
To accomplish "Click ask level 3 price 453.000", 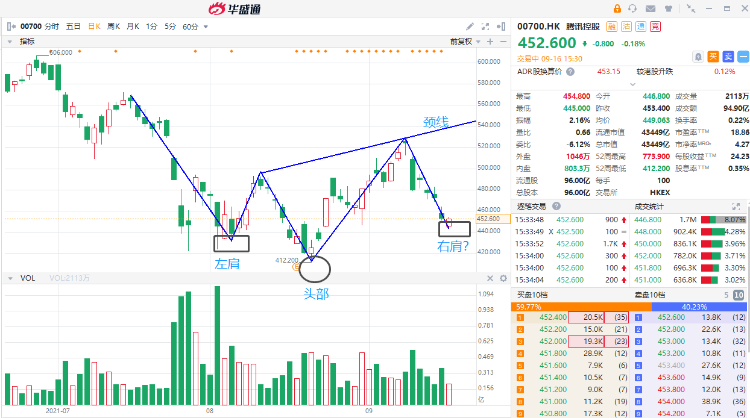I will tap(671, 341).
